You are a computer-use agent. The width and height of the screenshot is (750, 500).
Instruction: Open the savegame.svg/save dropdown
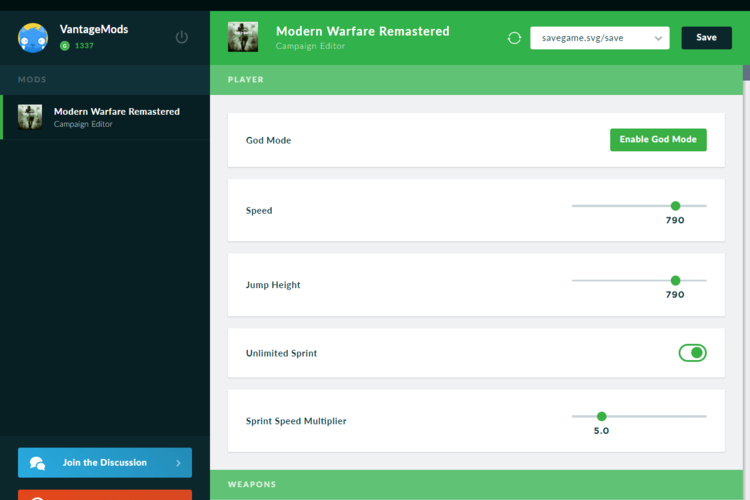point(599,38)
